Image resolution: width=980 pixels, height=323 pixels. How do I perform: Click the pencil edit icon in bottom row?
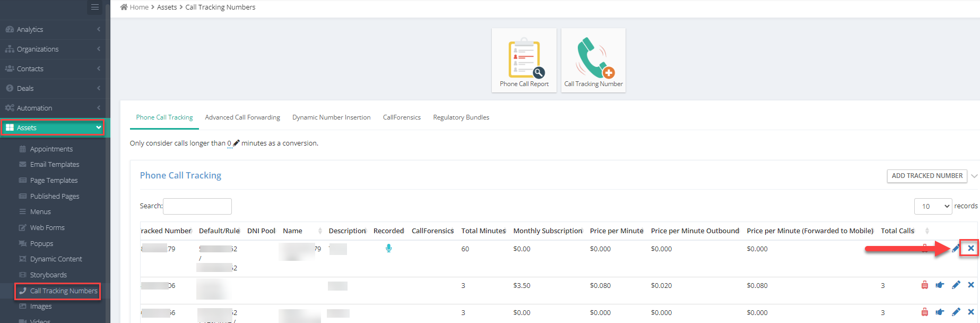[x=956, y=312]
